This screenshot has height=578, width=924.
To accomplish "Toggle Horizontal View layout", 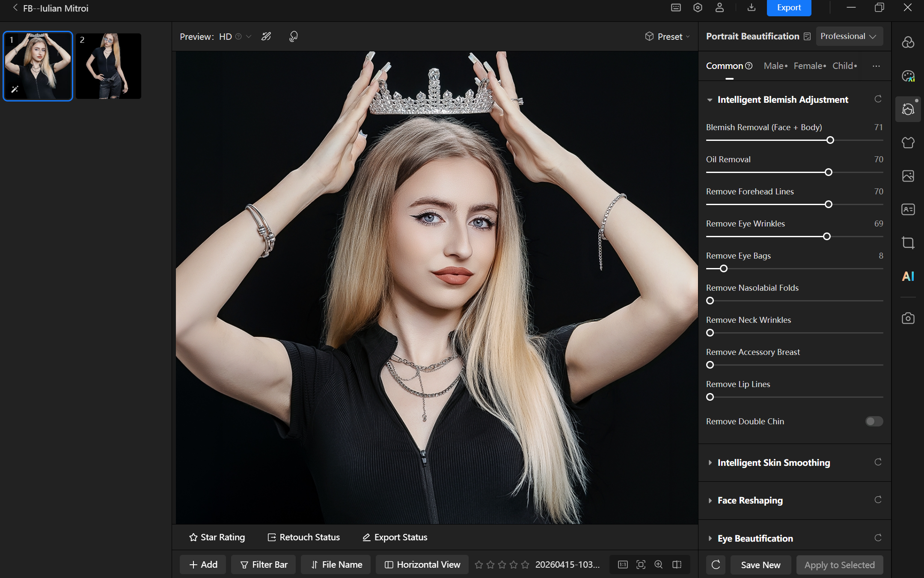I will [422, 564].
